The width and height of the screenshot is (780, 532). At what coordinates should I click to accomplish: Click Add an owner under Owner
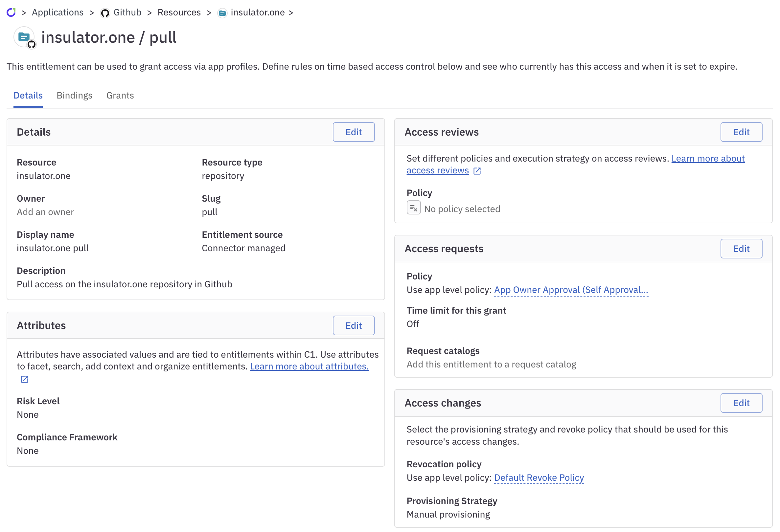click(45, 212)
